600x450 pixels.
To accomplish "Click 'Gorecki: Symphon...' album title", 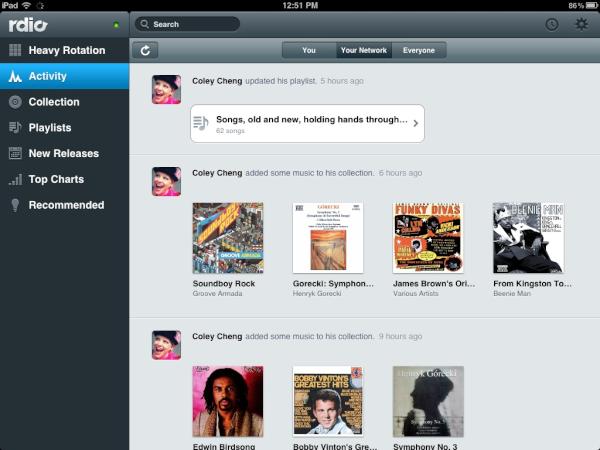I will coord(333,284).
